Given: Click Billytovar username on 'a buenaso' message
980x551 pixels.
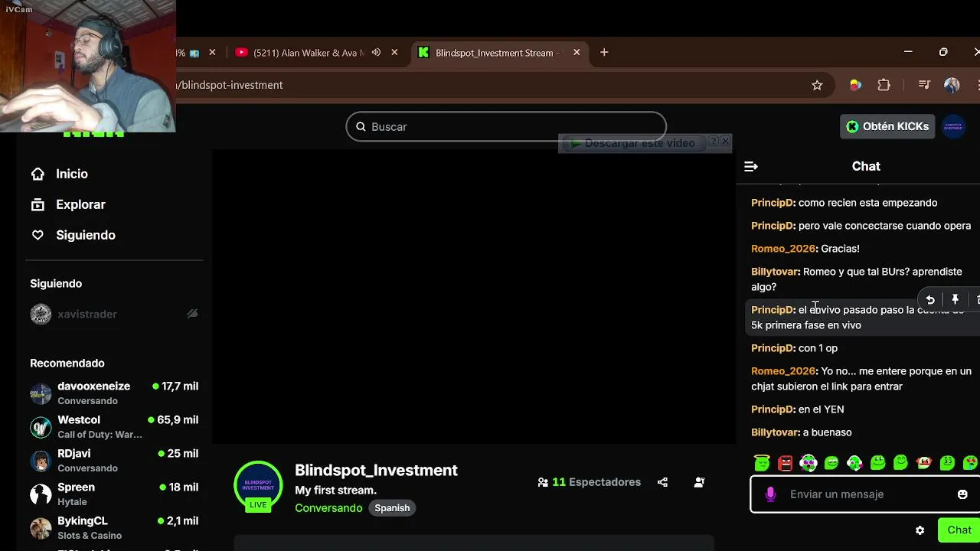Looking at the screenshot, I should [x=776, y=432].
